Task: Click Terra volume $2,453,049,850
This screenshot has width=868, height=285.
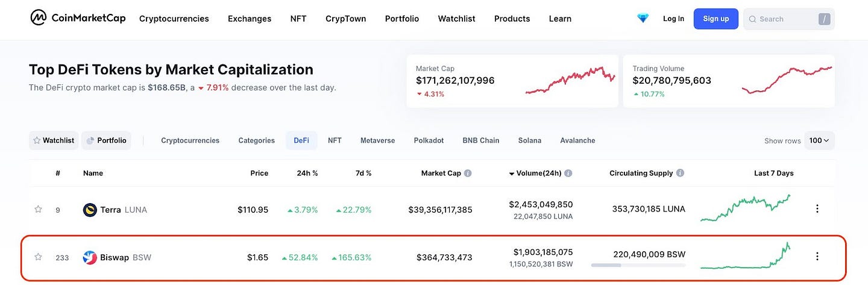Action: (x=541, y=204)
